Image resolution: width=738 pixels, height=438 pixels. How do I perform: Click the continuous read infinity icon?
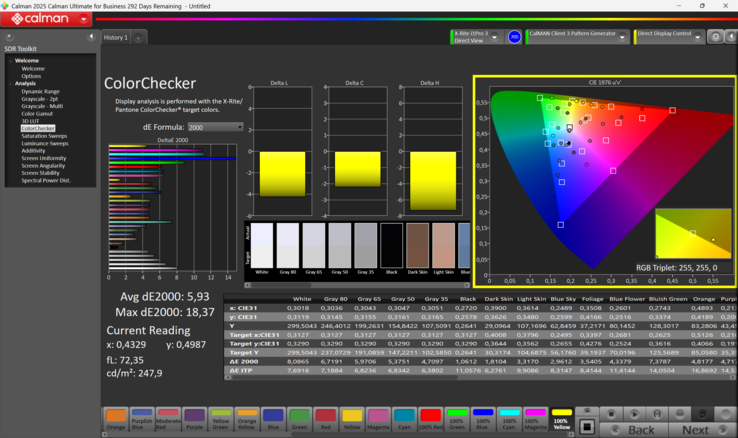coord(680,414)
